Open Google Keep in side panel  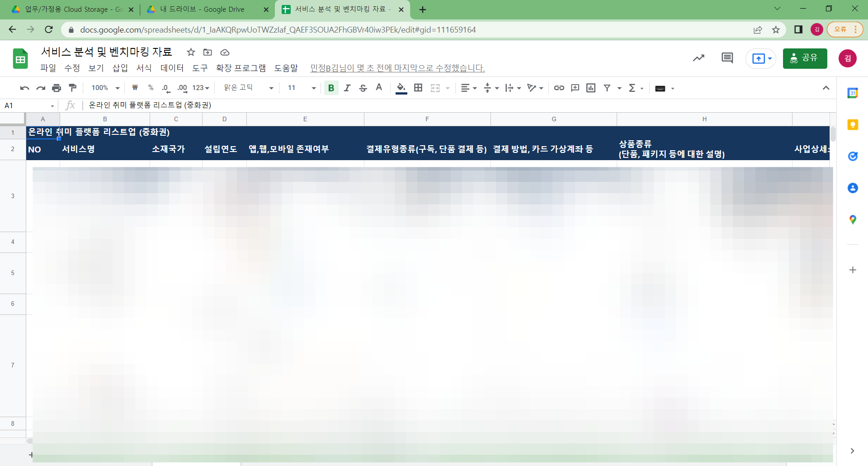[x=853, y=125]
